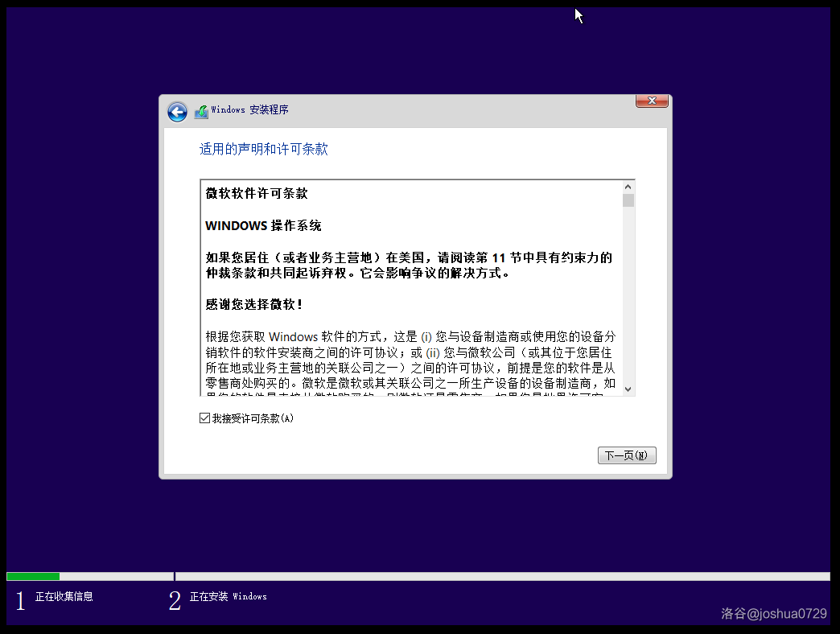Click the green installation progress bar
The height and width of the screenshot is (634, 840).
point(33,576)
